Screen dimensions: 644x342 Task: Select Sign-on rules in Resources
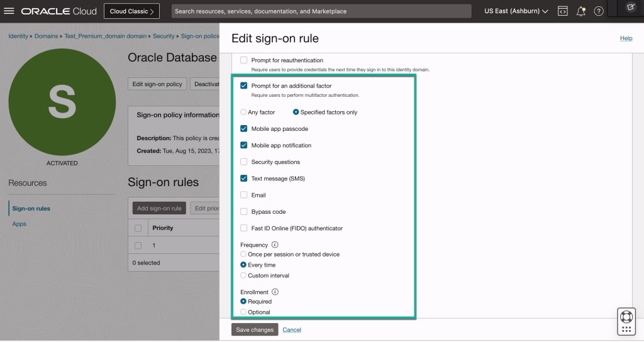coord(31,208)
